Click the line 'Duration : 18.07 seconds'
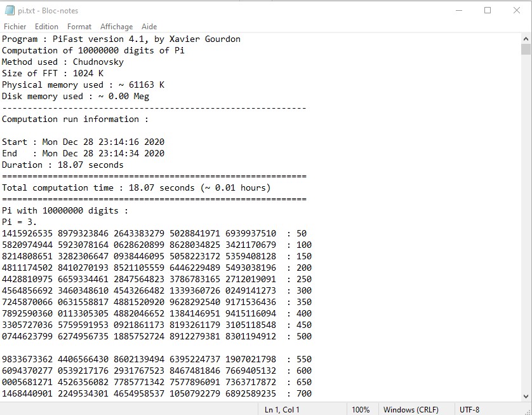This screenshot has height=415, width=532. (63, 165)
